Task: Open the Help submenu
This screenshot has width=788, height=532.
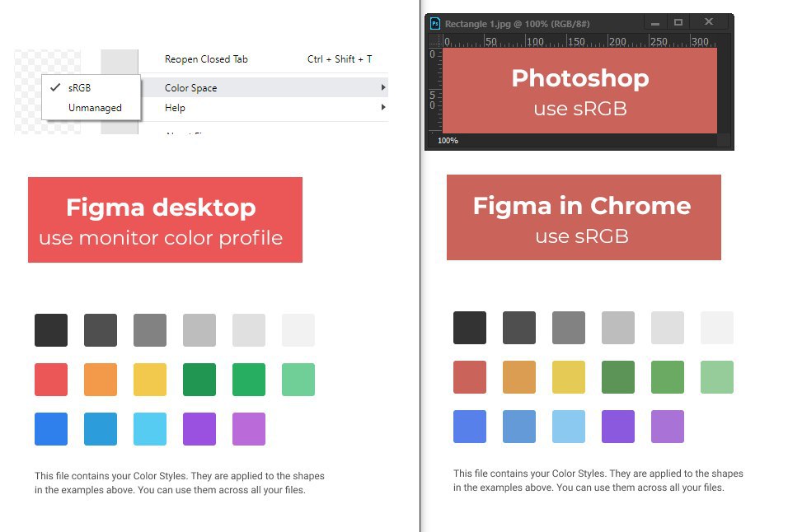Action: (265, 107)
